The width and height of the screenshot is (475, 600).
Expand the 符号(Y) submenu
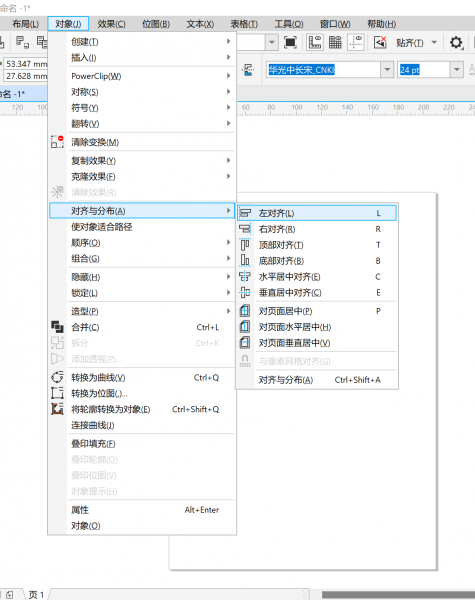tap(142, 108)
